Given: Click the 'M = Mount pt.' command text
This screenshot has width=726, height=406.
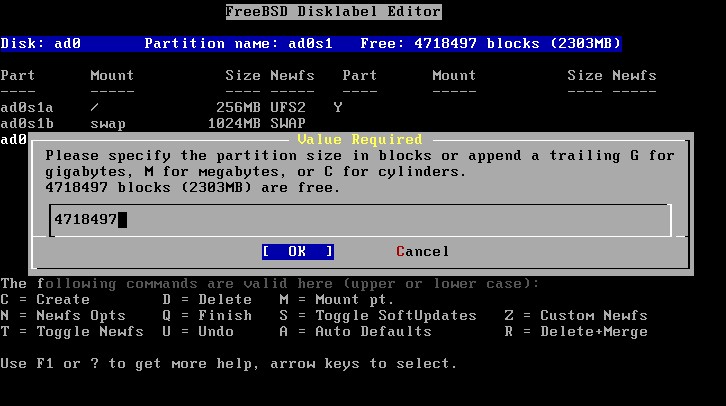Looking at the screenshot, I should 337,300.
